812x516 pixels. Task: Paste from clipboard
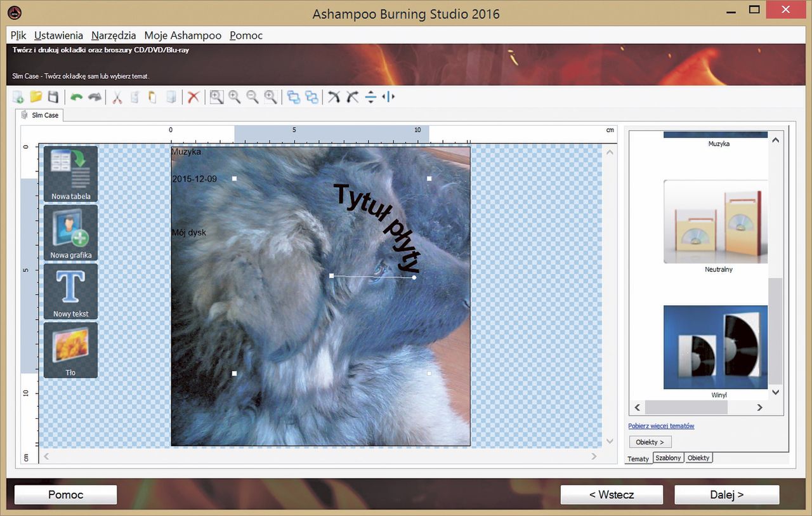(x=152, y=97)
